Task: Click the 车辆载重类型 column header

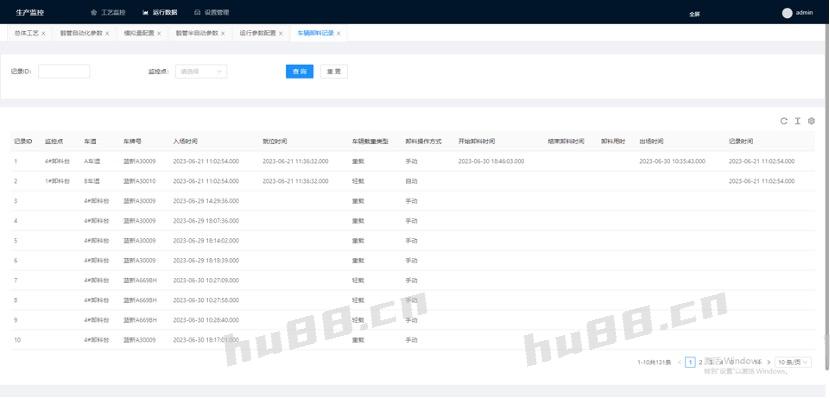Action: coord(370,142)
